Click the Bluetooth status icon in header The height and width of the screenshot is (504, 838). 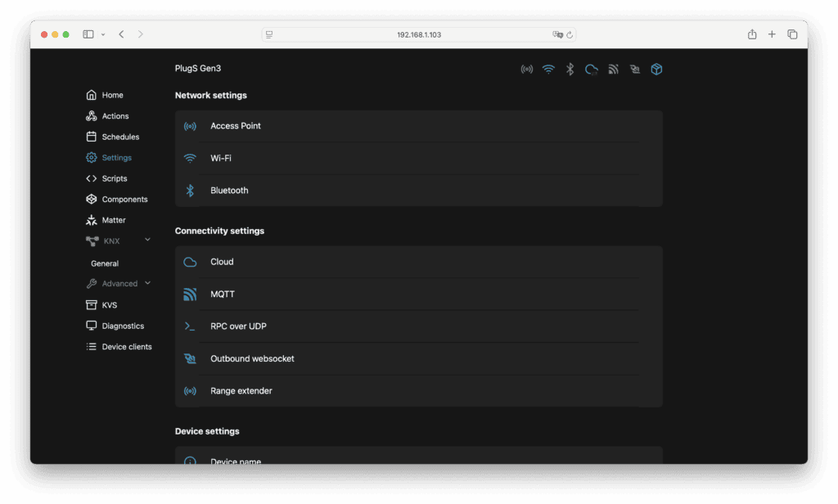(x=570, y=70)
